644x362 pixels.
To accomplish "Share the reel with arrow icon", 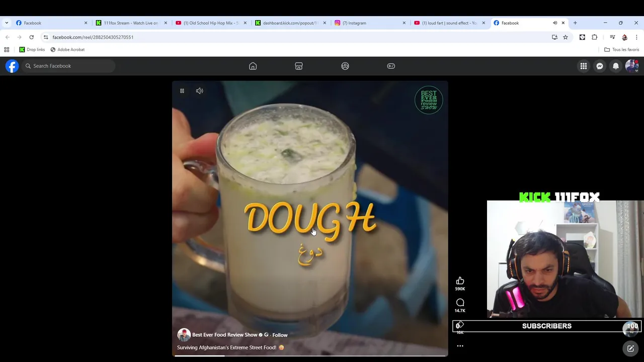I will (460, 325).
